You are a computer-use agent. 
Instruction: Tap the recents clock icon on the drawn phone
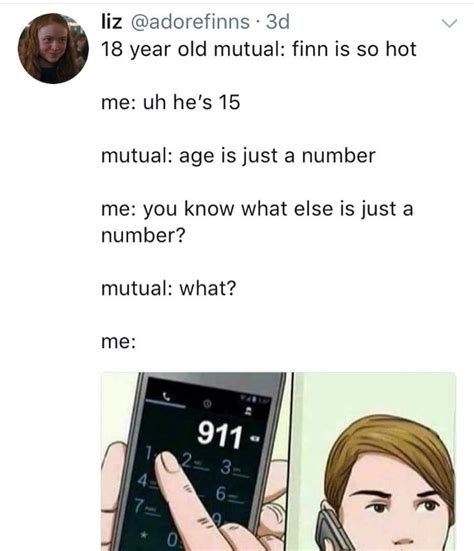[x=208, y=404]
